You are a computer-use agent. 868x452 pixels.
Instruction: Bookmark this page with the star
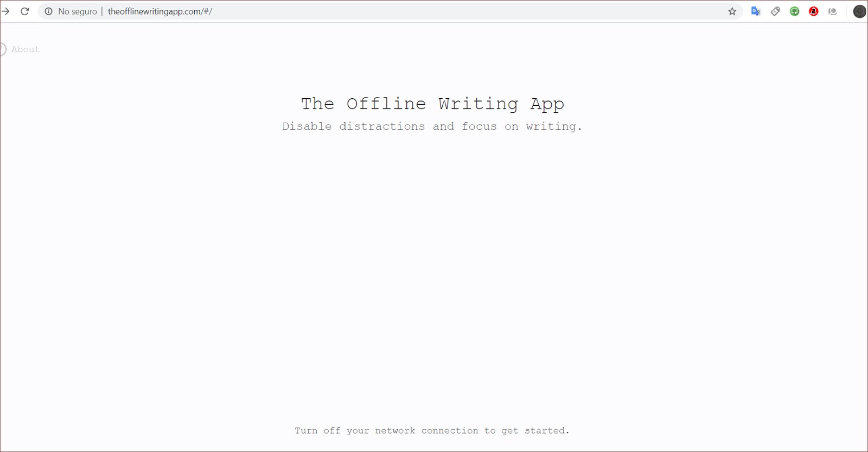732,11
